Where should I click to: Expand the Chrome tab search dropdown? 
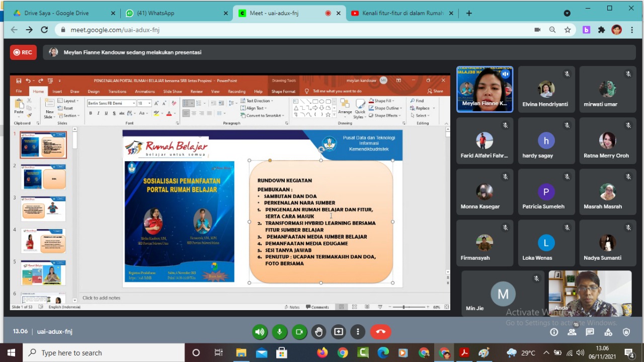click(x=567, y=14)
